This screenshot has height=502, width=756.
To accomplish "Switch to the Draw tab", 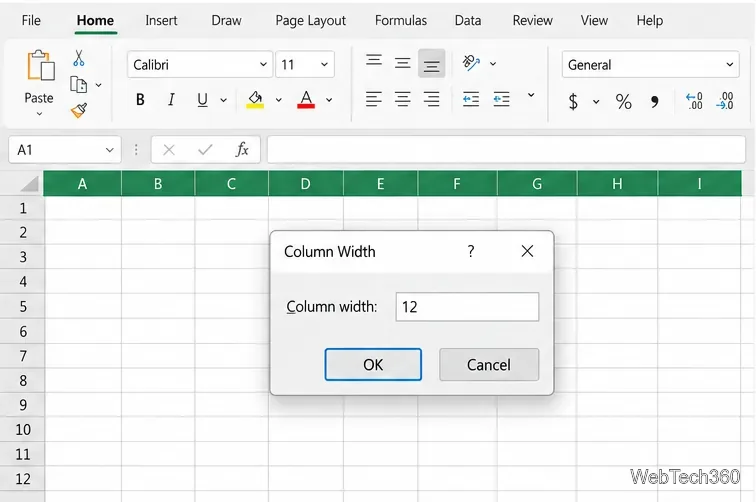I will point(226,20).
